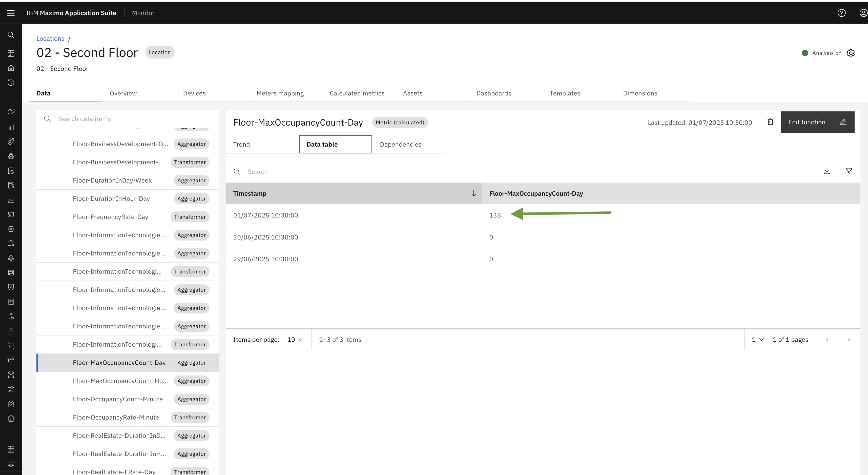Click the value 138 in the table
Viewport: 868px width, 475px height.
(x=495, y=215)
